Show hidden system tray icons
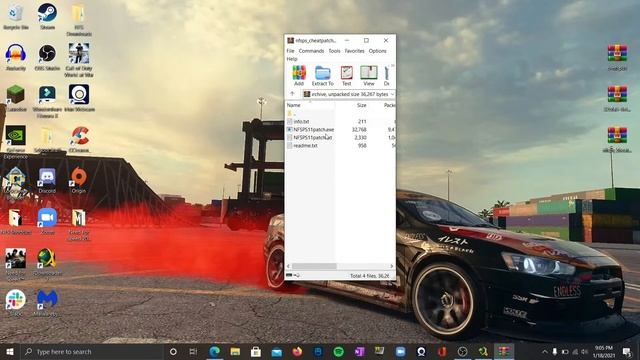640x360 pixels. [544, 351]
